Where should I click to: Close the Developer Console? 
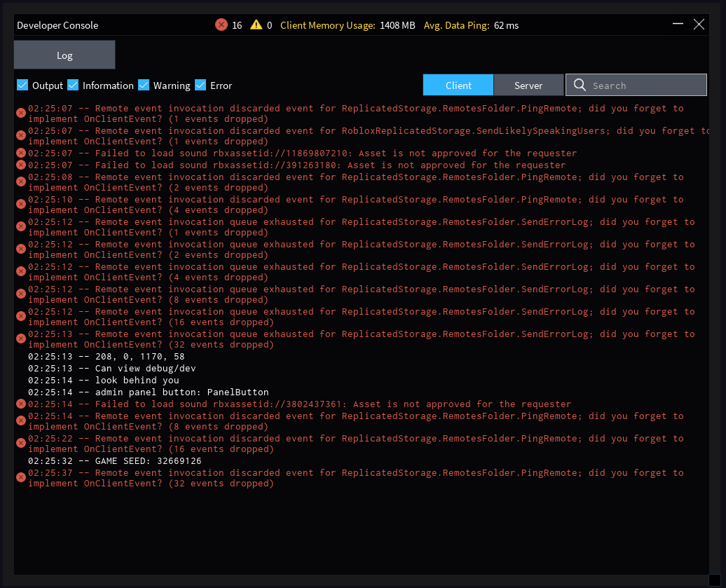[699, 24]
